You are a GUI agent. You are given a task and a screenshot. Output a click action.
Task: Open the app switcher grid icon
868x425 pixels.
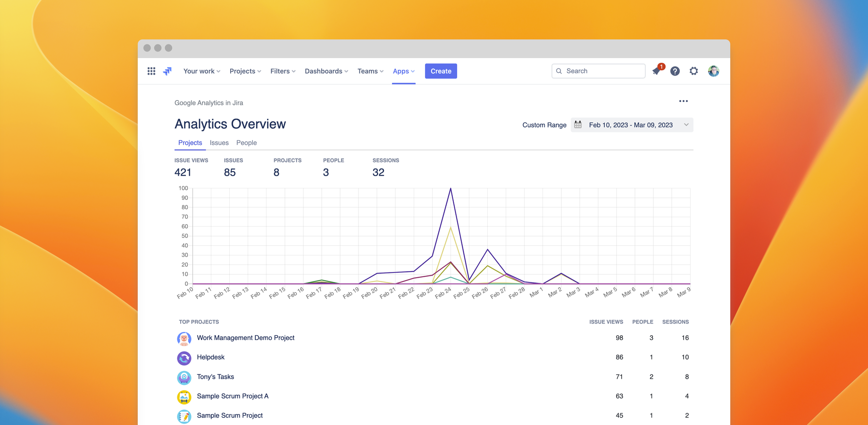[x=151, y=71]
